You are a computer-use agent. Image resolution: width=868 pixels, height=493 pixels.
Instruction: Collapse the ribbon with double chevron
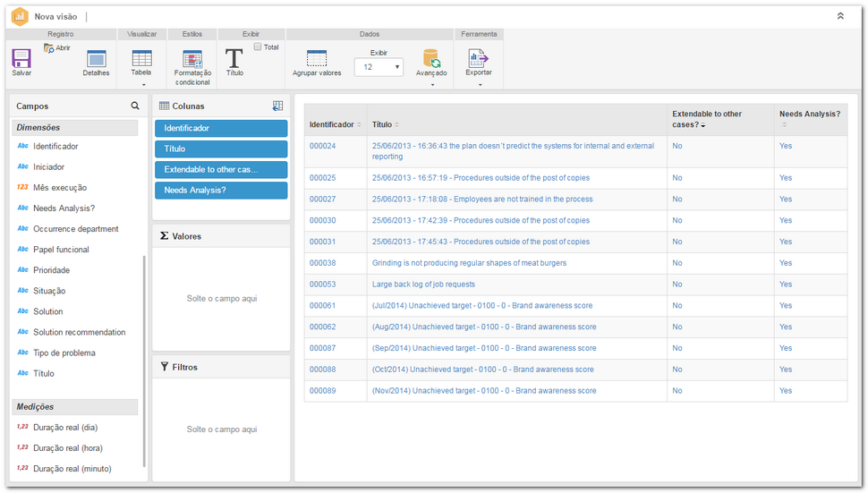point(840,16)
